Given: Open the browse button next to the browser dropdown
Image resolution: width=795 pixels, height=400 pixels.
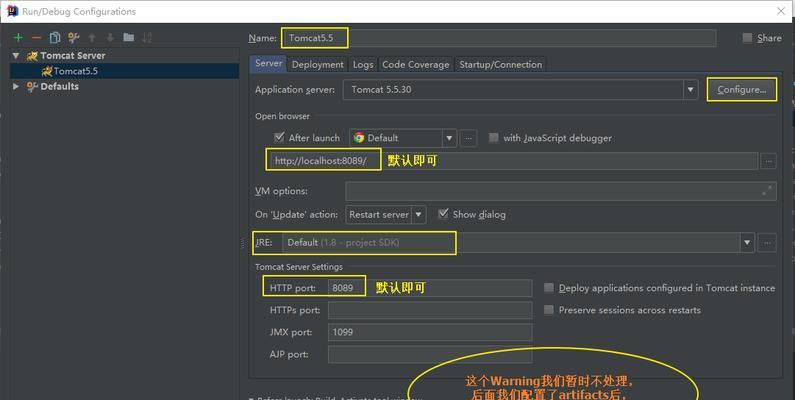Looking at the screenshot, I should 468,138.
